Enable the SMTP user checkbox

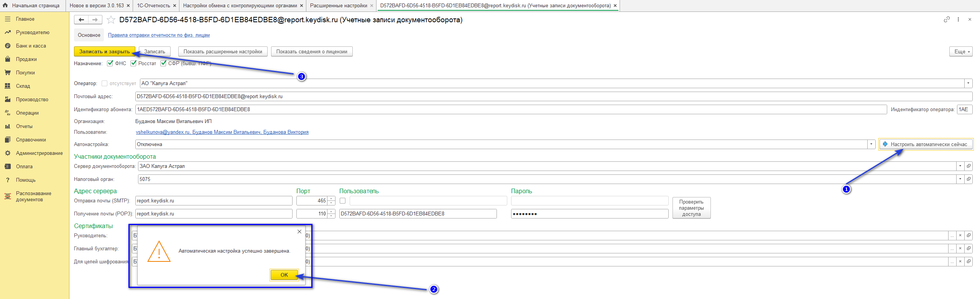pyautogui.click(x=343, y=201)
